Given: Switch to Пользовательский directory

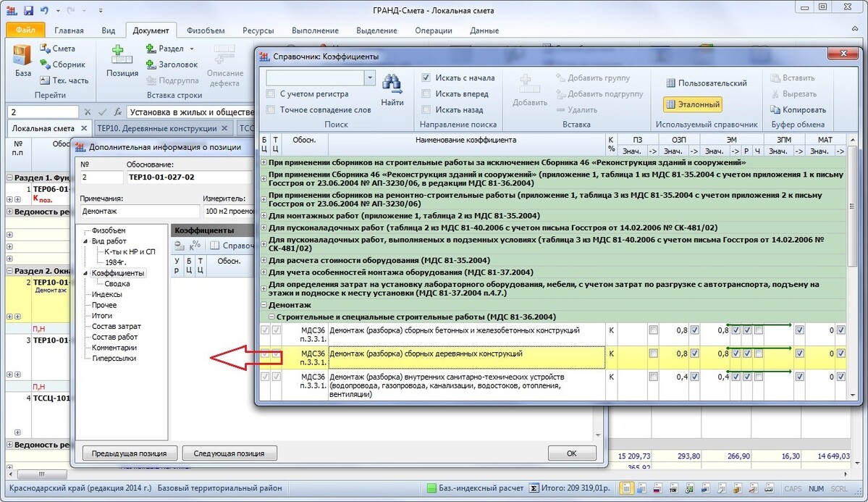Looking at the screenshot, I should coord(706,83).
